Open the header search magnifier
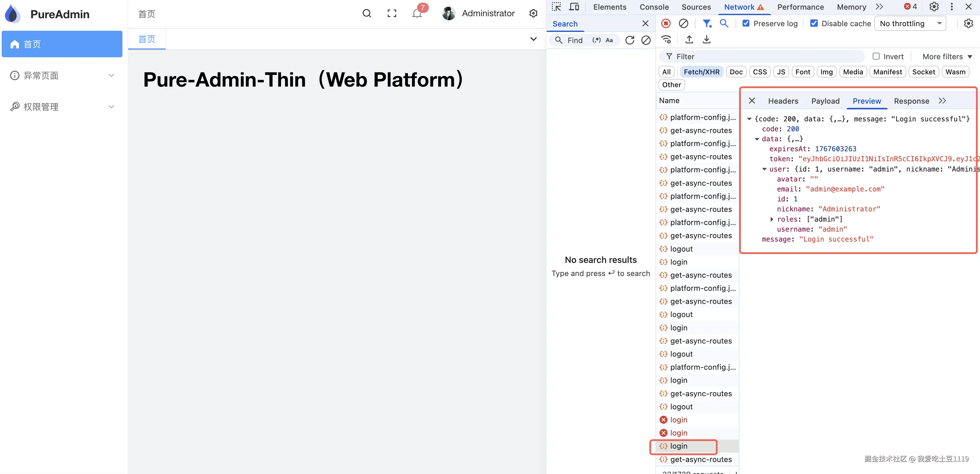This screenshot has height=474, width=980. (x=366, y=14)
